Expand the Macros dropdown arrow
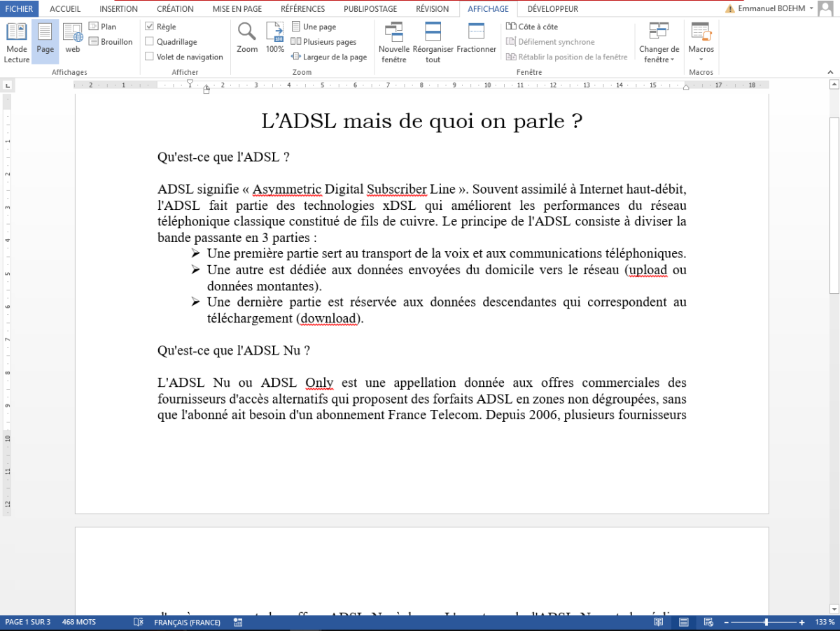The image size is (840, 631). (x=701, y=59)
